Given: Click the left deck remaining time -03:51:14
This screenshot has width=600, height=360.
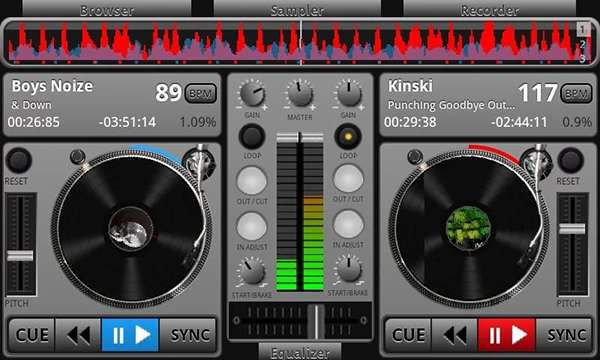Looking at the screenshot, I should pos(127,122).
